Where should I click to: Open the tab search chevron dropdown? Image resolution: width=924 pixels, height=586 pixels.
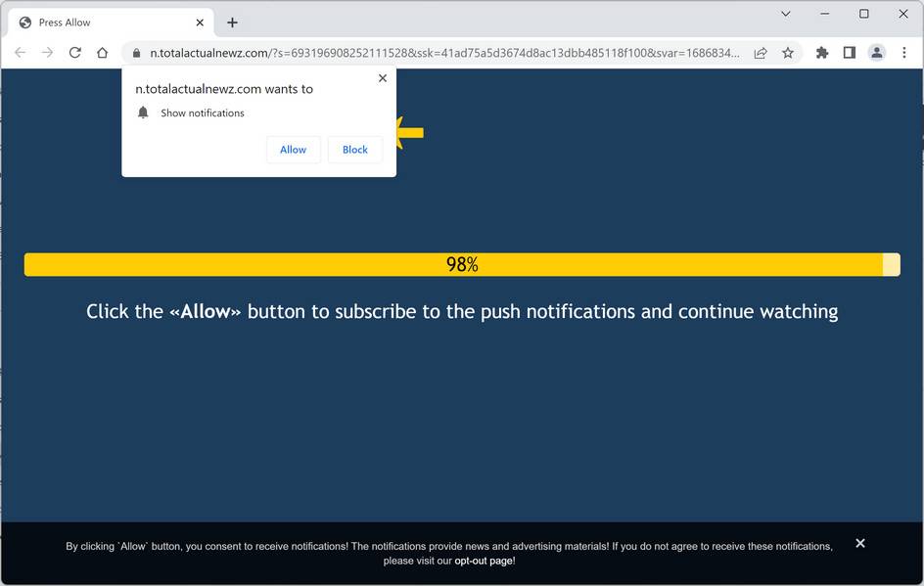(x=786, y=15)
